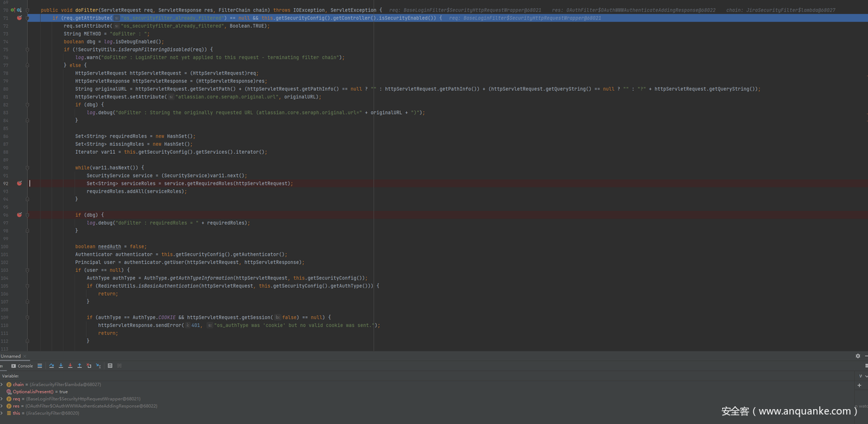Click the Run to Cursor icon
Viewport: 868px width, 424px height.
point(98,366)
